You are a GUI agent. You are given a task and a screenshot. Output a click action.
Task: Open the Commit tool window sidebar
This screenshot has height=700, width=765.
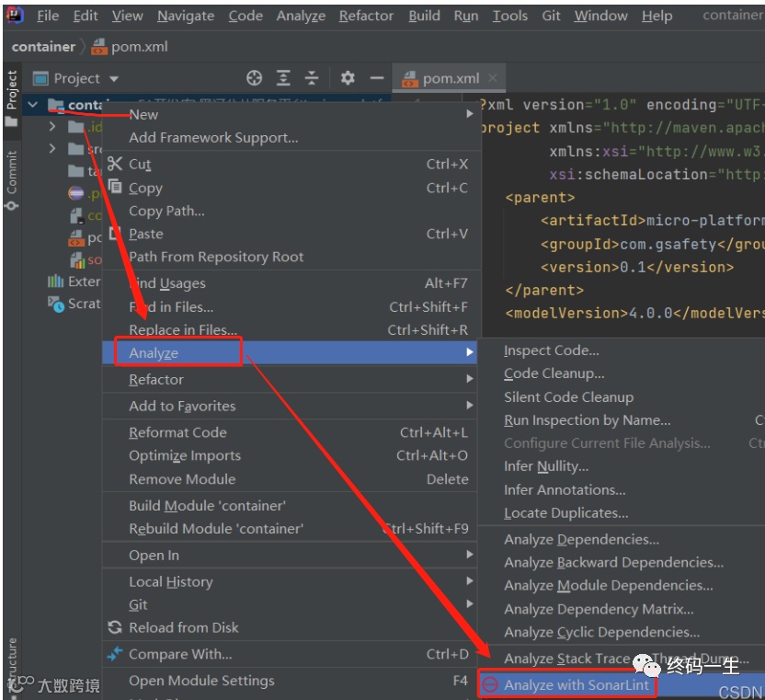click(11, 179)
